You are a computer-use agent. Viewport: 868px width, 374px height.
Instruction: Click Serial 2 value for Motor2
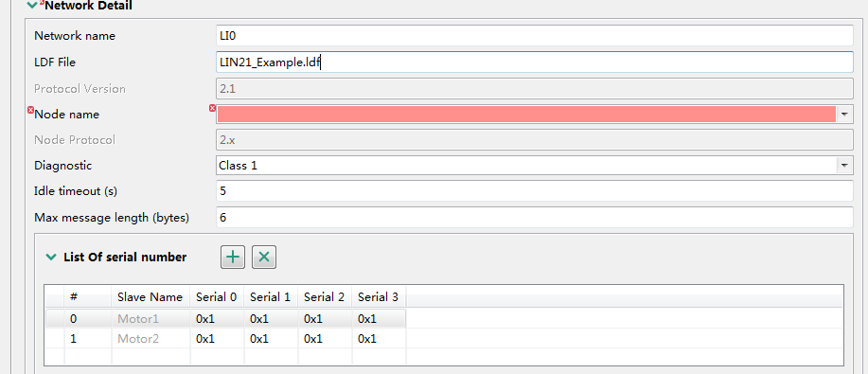click(x=325, y=339)
